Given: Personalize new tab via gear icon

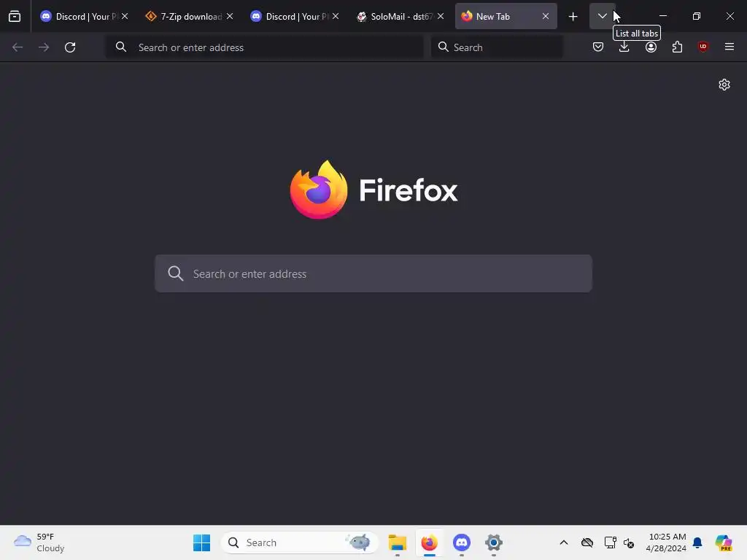Looking at the screenshot, I should (x=724, y=85).
